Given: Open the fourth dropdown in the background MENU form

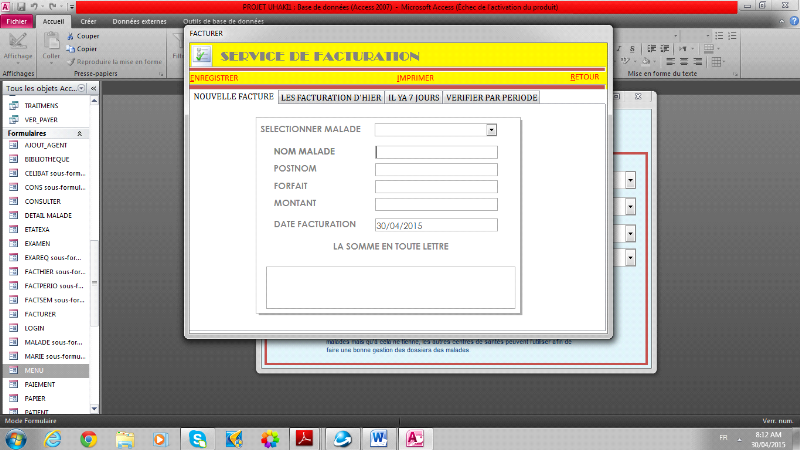Looking at the screenshot, I should (x=631, y=258).
